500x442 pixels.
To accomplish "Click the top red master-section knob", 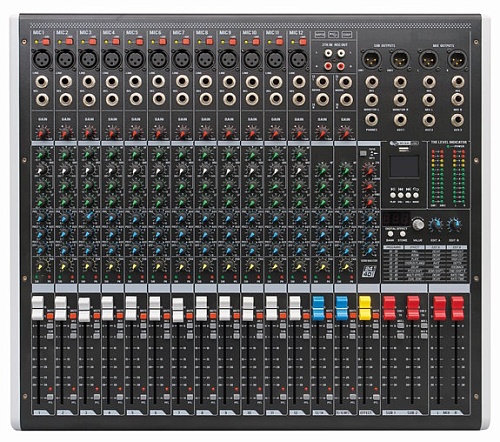I will 370,170.
